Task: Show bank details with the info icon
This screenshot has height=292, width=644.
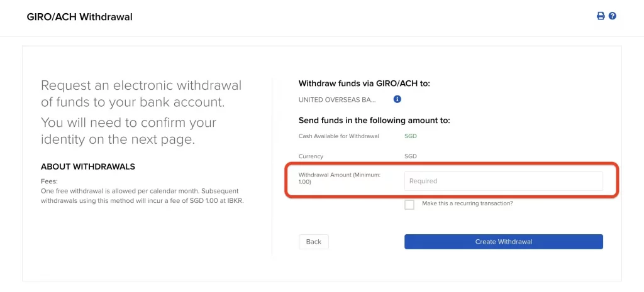Action: pos(397,99)
